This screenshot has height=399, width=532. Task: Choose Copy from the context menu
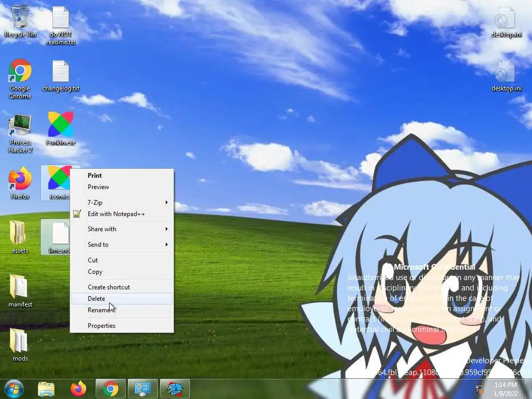122,272
